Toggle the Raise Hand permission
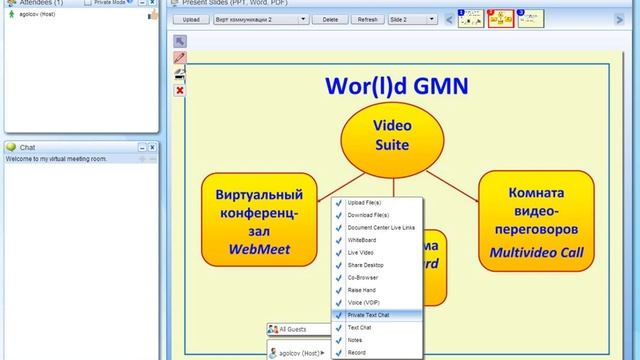 377,290
